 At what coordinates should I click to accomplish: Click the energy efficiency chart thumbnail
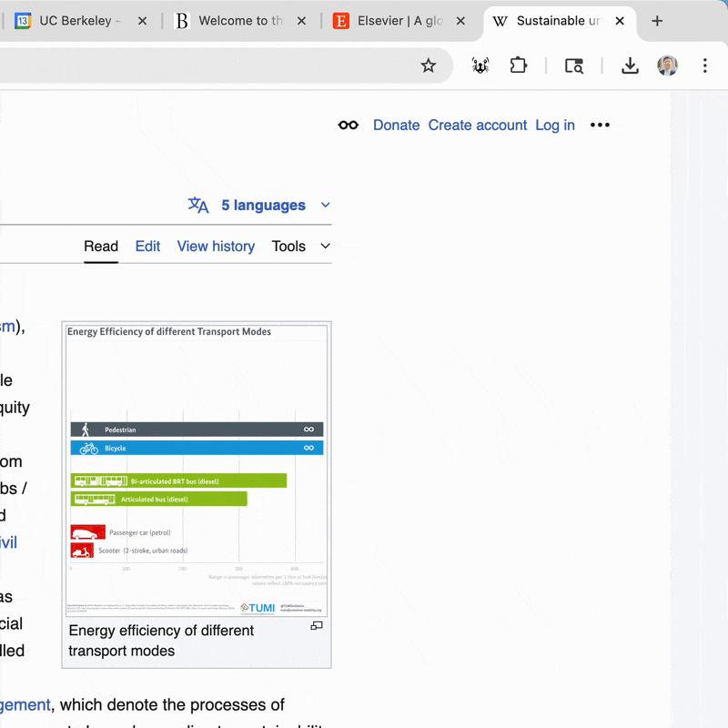tap(197, 466)
